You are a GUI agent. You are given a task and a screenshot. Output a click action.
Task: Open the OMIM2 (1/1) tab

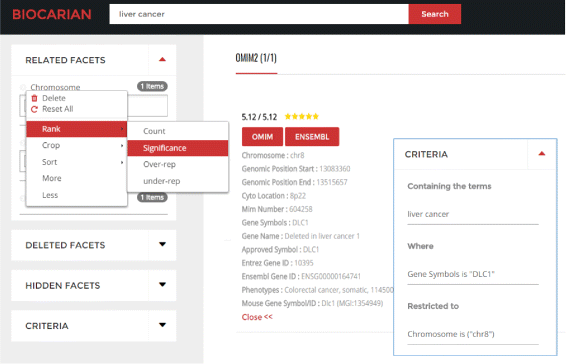click(256, 58)
